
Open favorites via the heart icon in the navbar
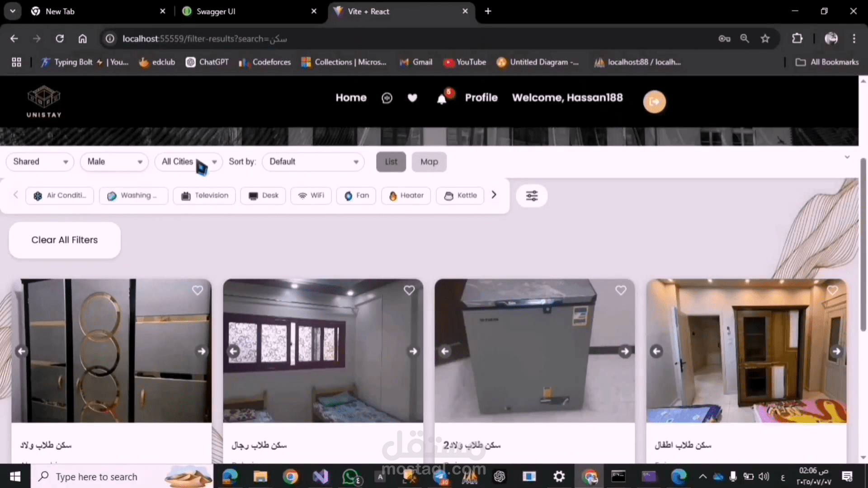412,98
